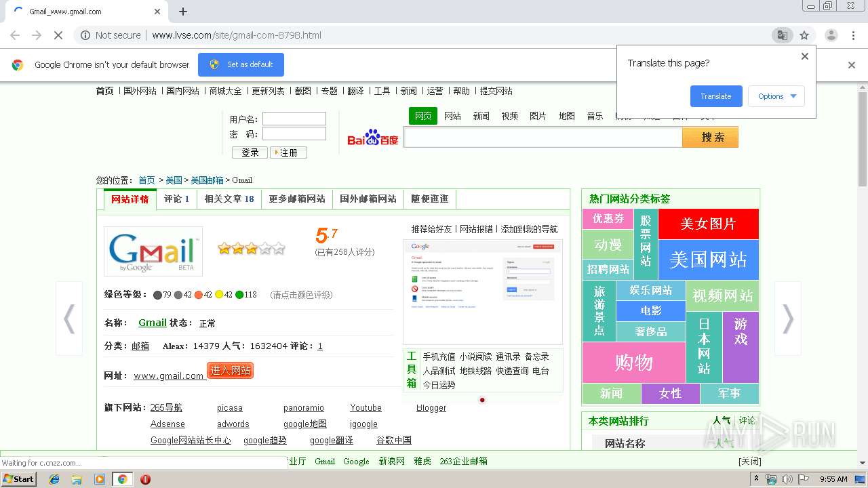Image resolution: width=868 pixels, height=488 pixels.
Task: Click the yellow rating circle
Action: (x=219, y=295)
